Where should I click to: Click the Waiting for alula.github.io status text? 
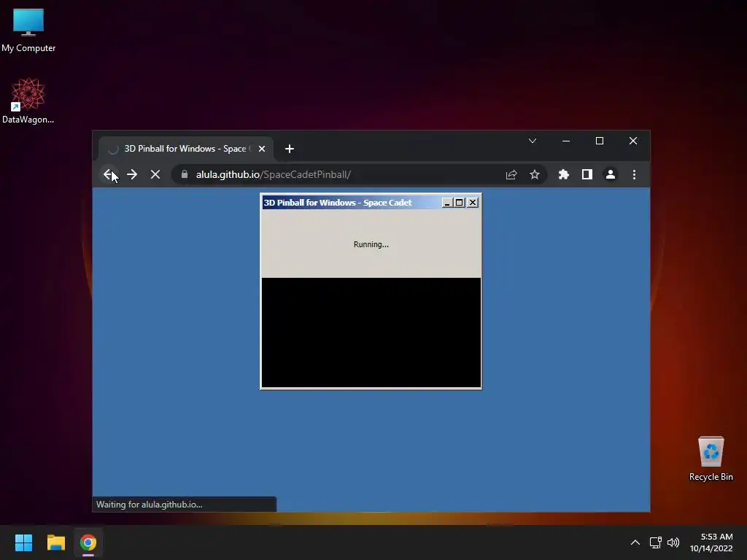point(150,505)
